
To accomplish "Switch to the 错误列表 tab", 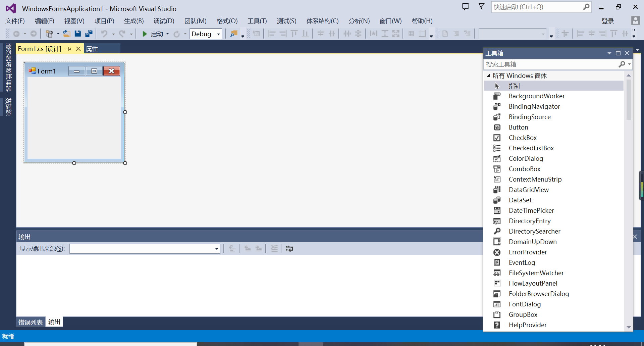I will (x=30, y=322).
